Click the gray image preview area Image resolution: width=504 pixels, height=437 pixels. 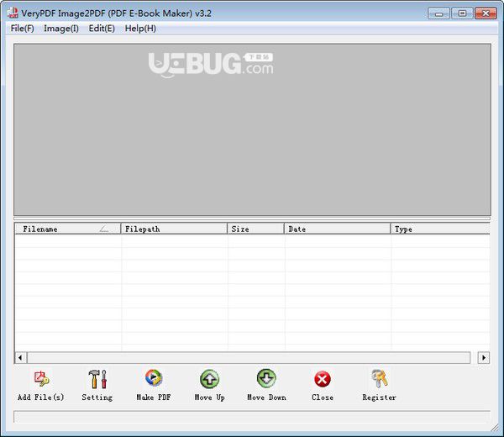(252, 129)
